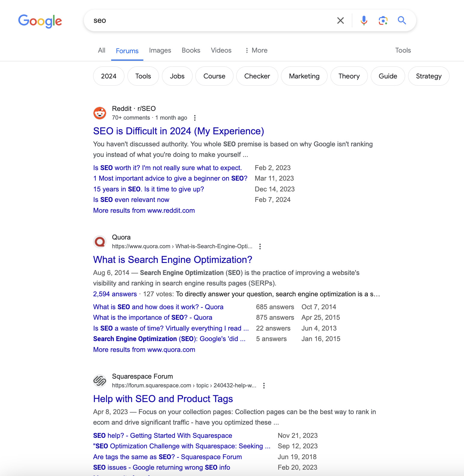
Task: Click the search magnifier icon
Action: click(x=402, y=20)
